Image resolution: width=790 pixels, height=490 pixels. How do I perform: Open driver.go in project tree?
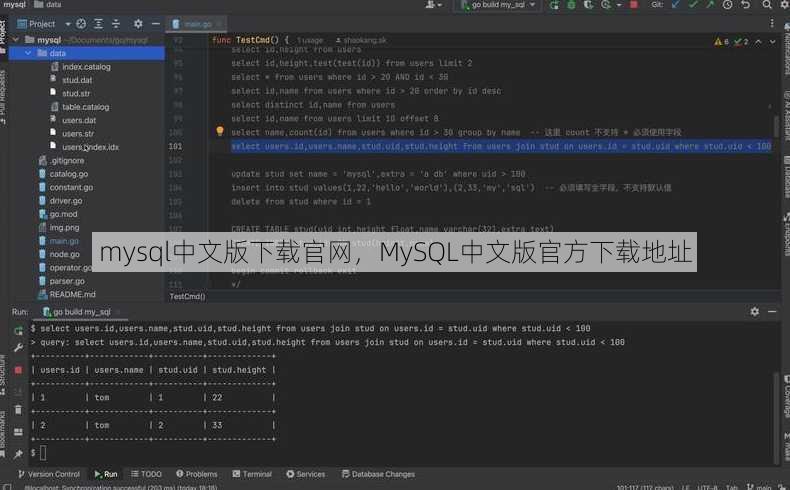coord(66,200)
